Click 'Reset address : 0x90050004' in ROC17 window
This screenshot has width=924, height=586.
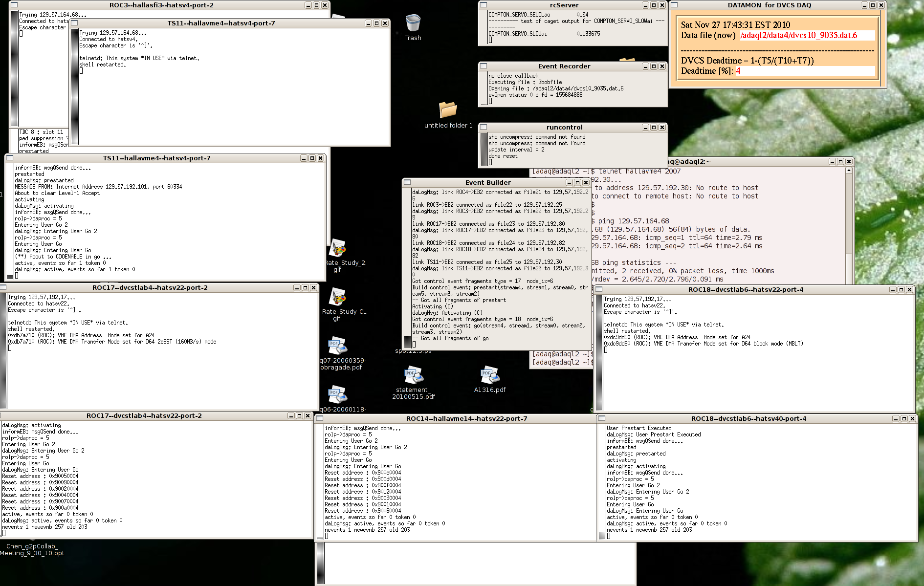pos(40,476)
